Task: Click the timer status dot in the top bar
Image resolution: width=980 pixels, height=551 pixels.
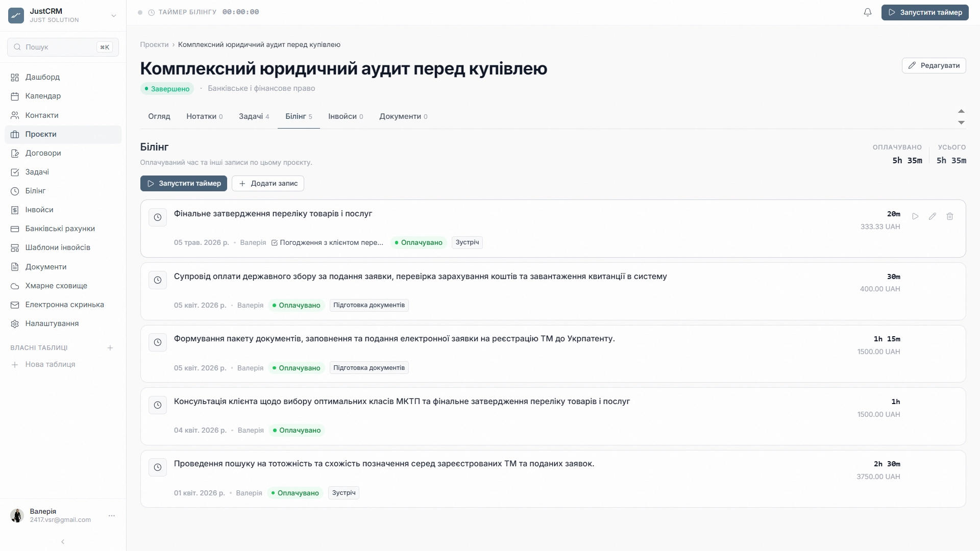Action: [140, 12]
